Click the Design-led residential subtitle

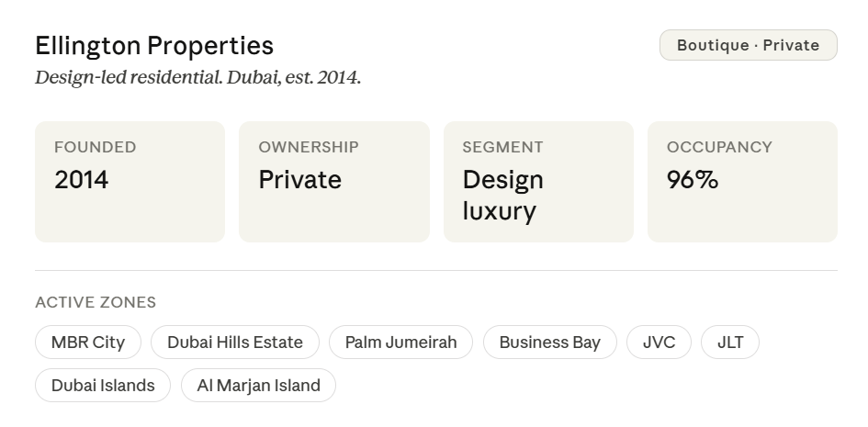click(x=198, y=77)
